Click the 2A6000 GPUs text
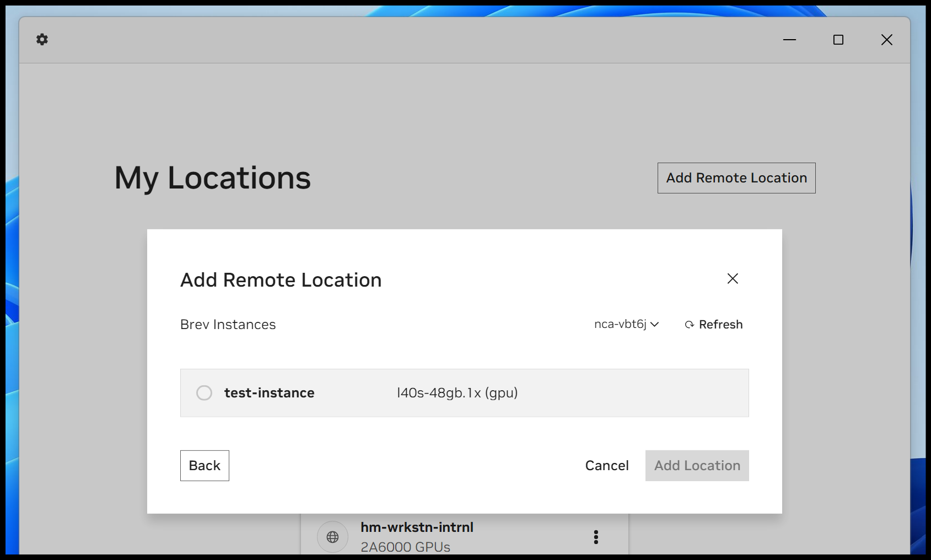The width and height of the screenshot is (931, 560). (405, 547)
